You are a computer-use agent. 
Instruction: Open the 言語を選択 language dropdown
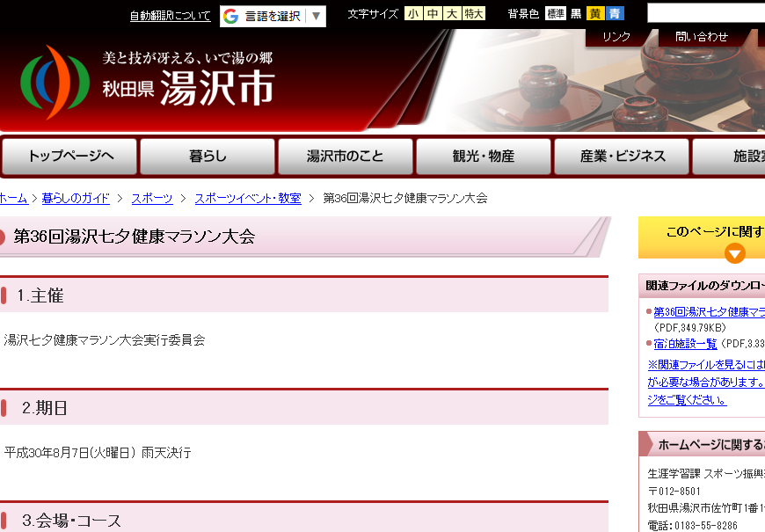(273, 16)
